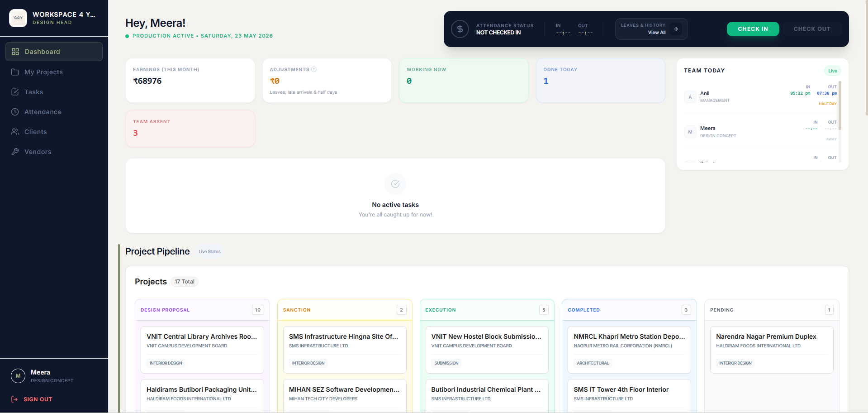Image resolution: width=868 pixels, height=413 pixels.
Task: Click the Attendance clock icon
Action: click(15, 112)
